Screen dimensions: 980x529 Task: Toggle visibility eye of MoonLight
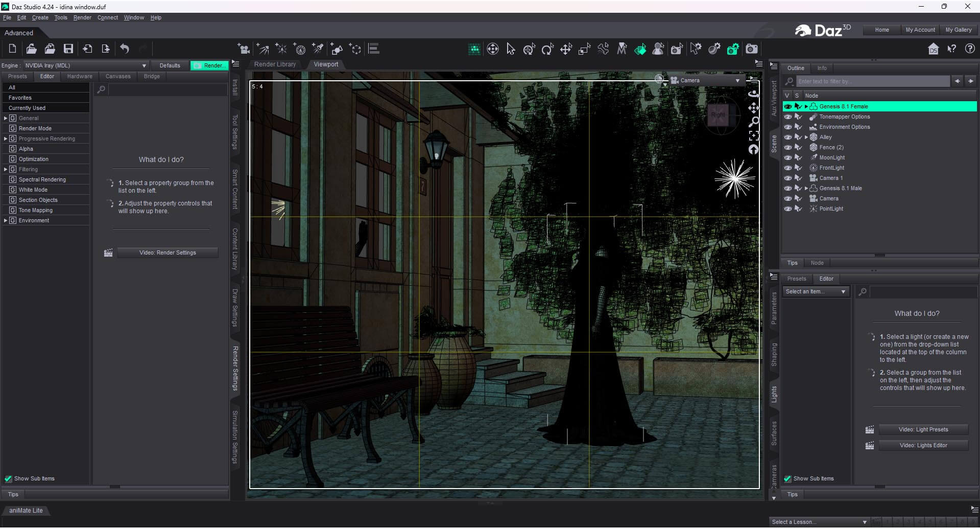click(x=788, y=157)
